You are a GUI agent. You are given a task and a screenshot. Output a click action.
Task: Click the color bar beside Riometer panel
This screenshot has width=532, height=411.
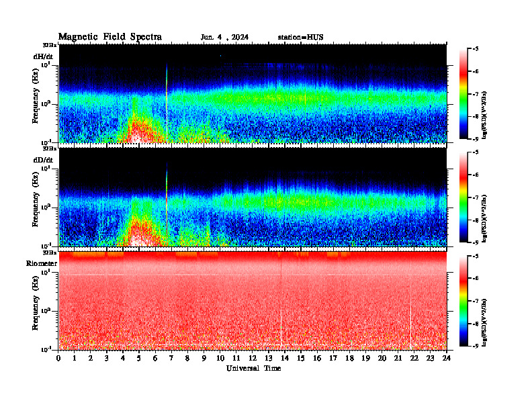463,301
